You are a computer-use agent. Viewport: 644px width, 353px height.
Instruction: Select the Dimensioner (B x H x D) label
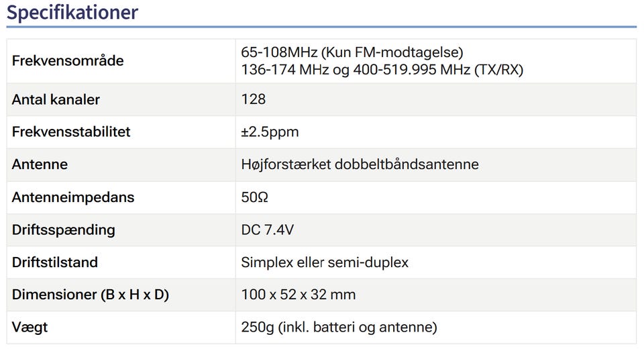coord(91,295)
